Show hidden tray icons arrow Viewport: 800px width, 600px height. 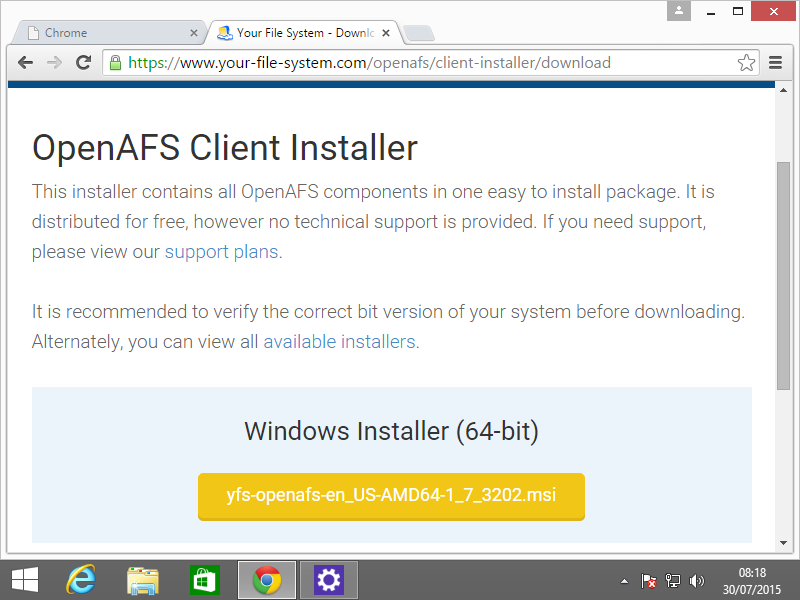[x=624, y=581]
